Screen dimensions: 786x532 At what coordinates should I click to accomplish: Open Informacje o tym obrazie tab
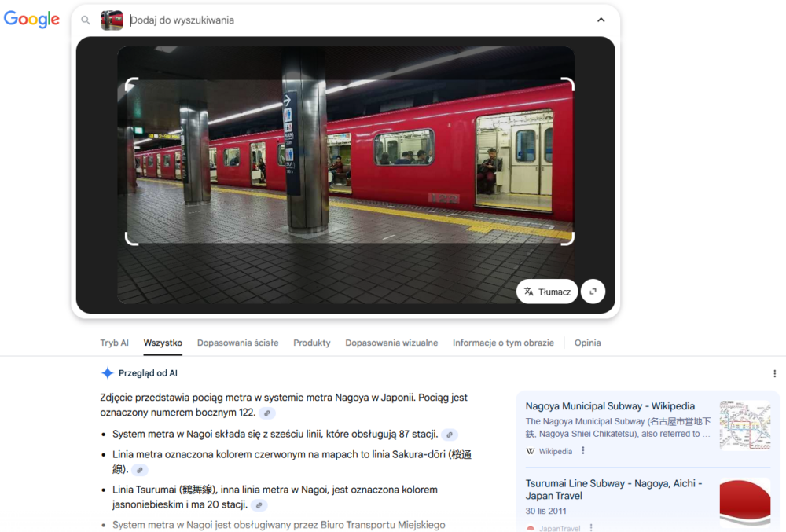pyautogui.click(x=503, y=343)
